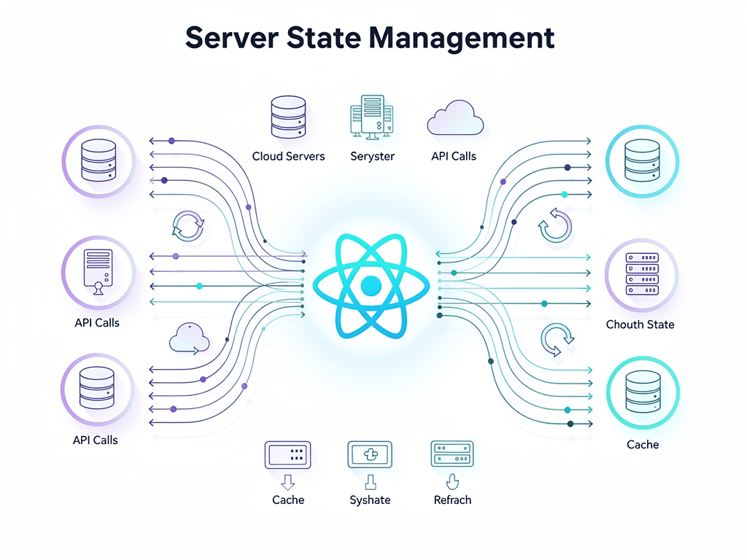Click the Chouth State label
747x560 pixels.
coord(640,324)
